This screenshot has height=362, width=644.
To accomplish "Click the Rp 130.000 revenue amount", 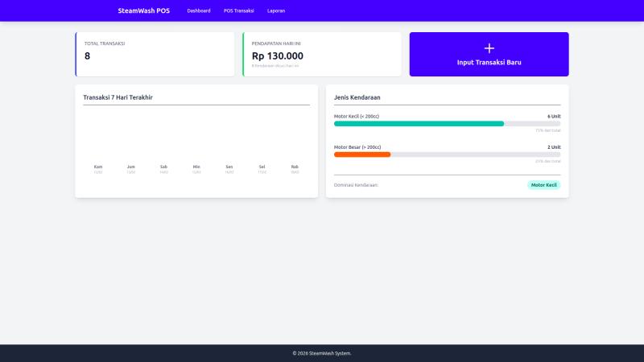I will [x=277, y=56].
